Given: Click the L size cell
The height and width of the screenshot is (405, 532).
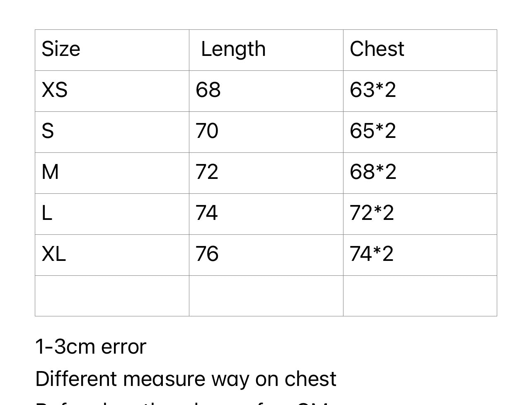Looking at the screenshot, I should pyautogui.click(x=47, y=213).
